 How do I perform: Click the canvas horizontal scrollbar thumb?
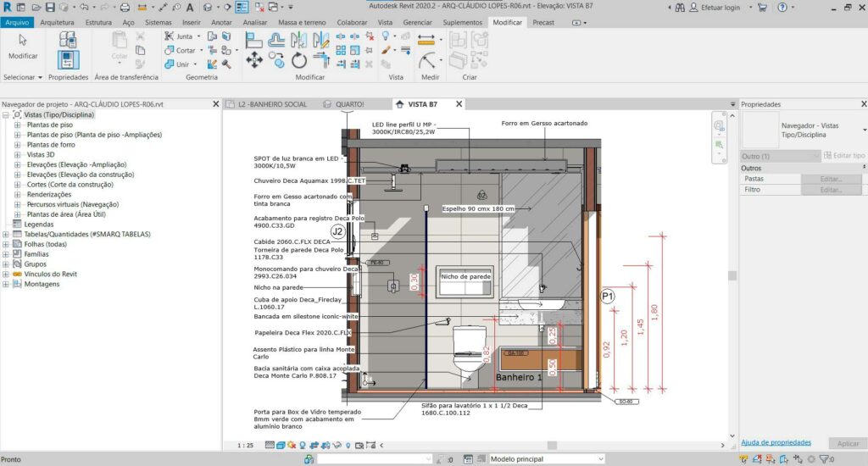click(552, 445)
